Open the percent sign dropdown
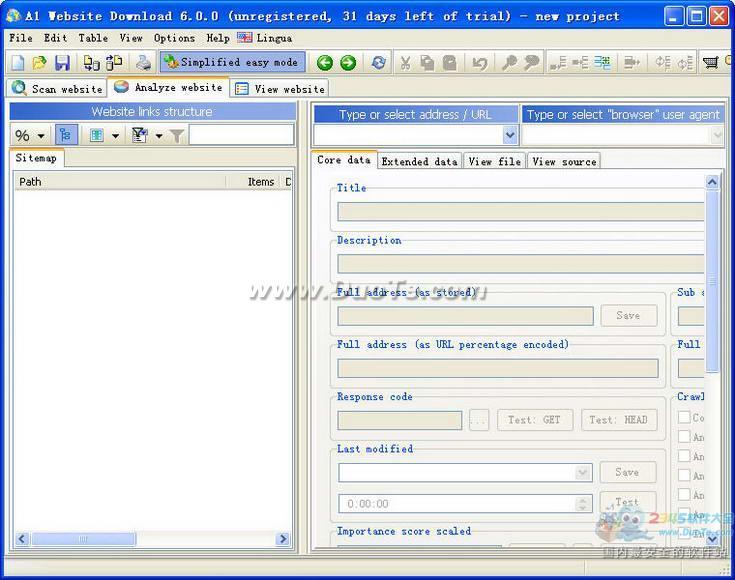The image size is (735, 580). coord(41,136)
